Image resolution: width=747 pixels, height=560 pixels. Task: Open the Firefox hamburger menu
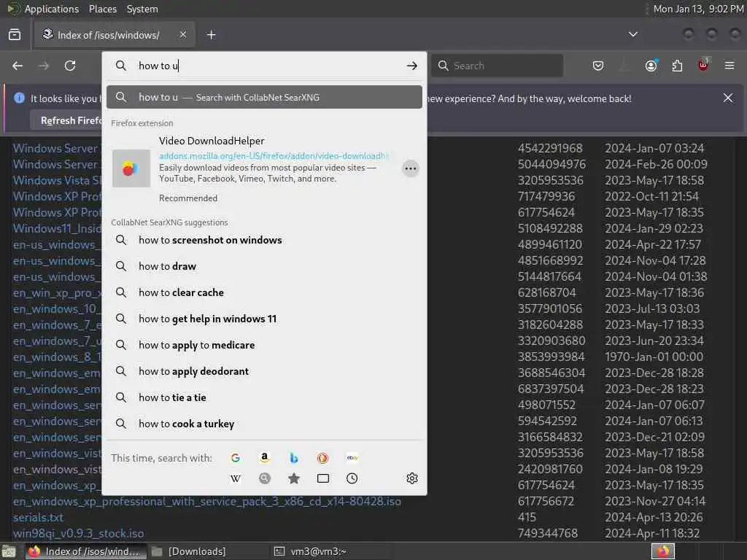click(x=729, y=66)
